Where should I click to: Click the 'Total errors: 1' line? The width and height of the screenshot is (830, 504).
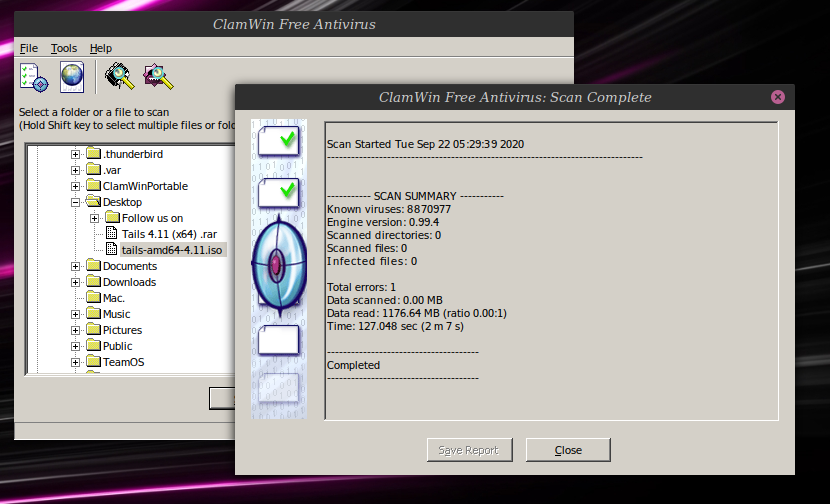[x=361, y=287]
